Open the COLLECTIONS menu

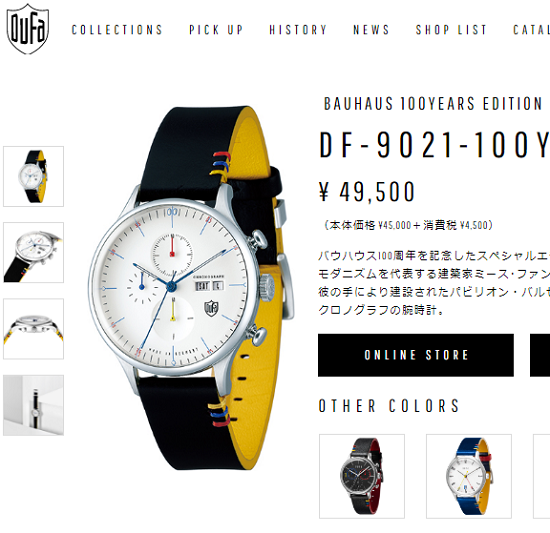pos(117,30)
